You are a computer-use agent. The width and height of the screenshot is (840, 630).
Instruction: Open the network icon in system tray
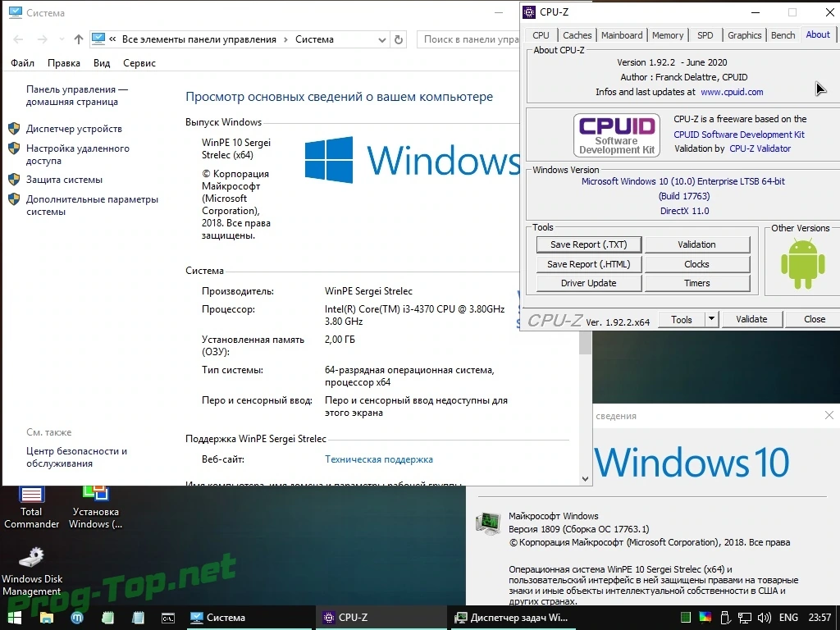(745, 618)
